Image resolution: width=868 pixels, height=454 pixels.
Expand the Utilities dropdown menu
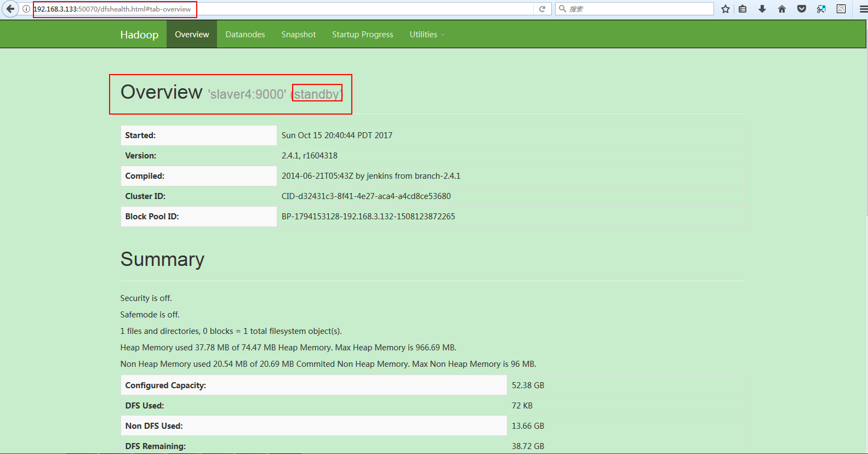(426, 35)
